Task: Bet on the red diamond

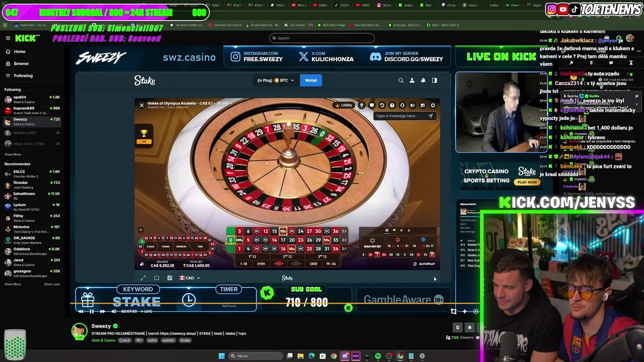Action: (x=279, y=263)
